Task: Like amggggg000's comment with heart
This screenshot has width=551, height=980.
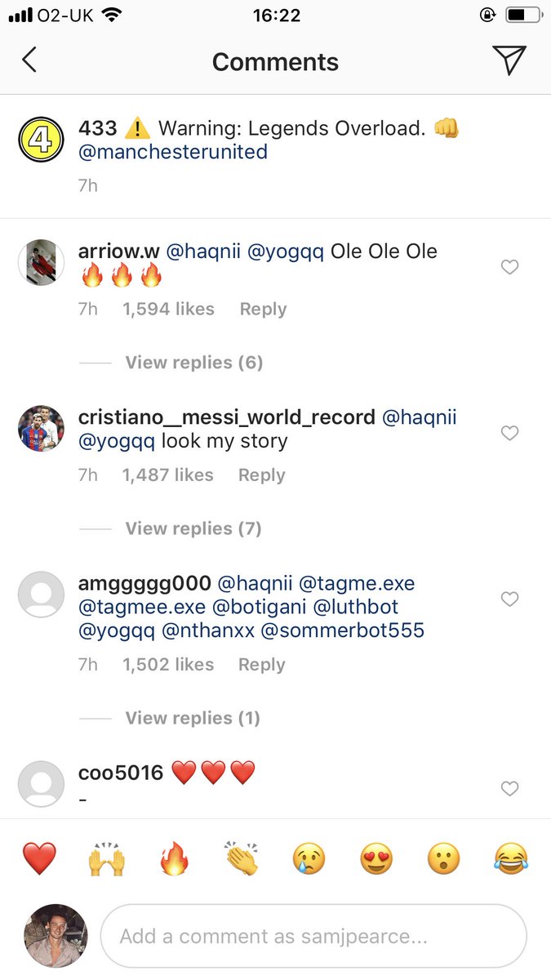Action: (509, 599)
